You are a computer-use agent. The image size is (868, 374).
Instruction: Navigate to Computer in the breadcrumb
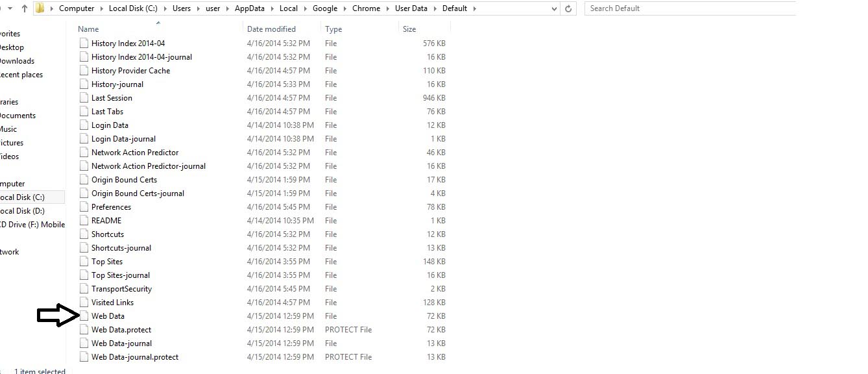click(x=77, y=8)
